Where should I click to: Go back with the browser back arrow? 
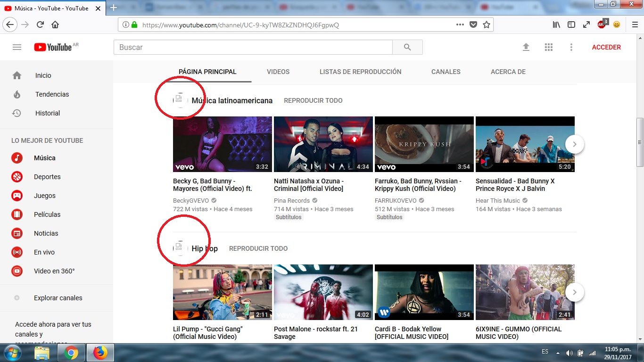point(10,25)
